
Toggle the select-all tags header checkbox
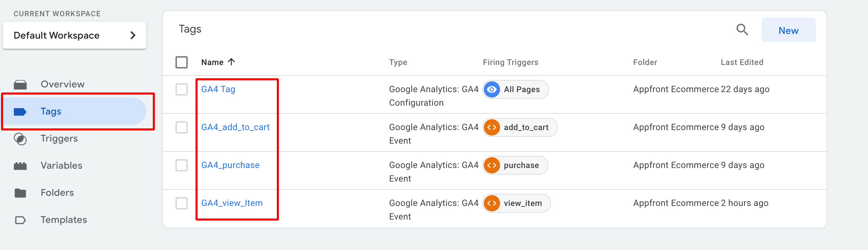[182, 62]
